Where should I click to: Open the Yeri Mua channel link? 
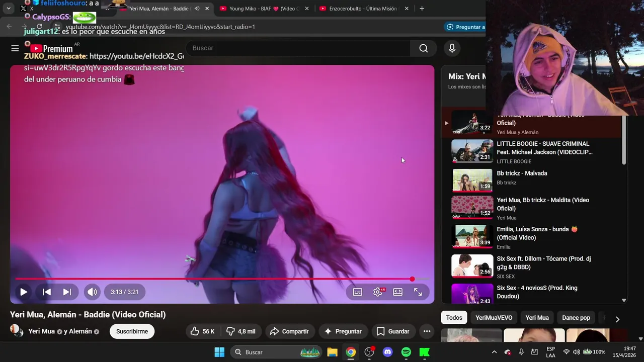coord(42,331)
